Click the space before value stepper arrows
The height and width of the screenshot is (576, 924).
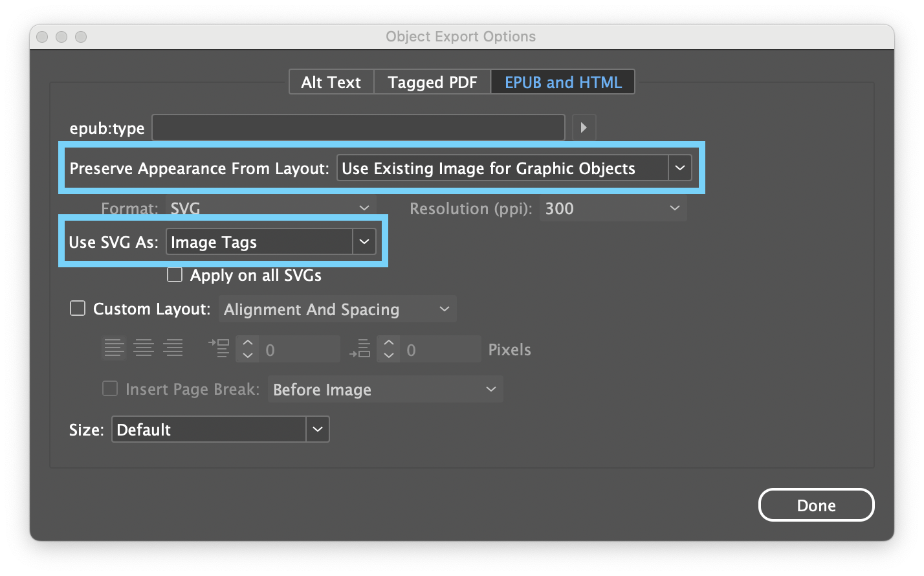248,348
